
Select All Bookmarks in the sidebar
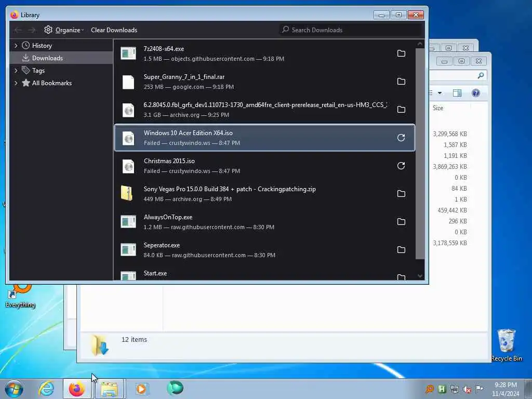click(61, 83)
